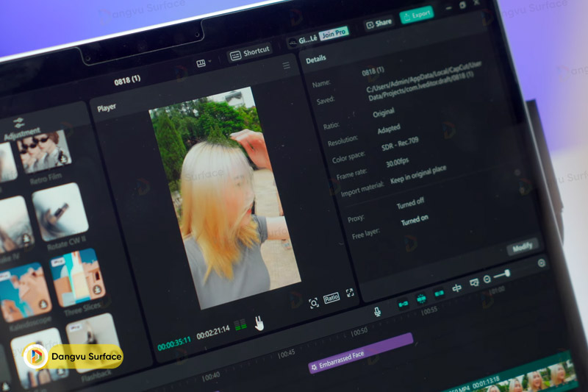The height and width of the screenshot is (392, 588).
Task: Click the timeline zoom slider handle
Action: click(x=507, y=273)
